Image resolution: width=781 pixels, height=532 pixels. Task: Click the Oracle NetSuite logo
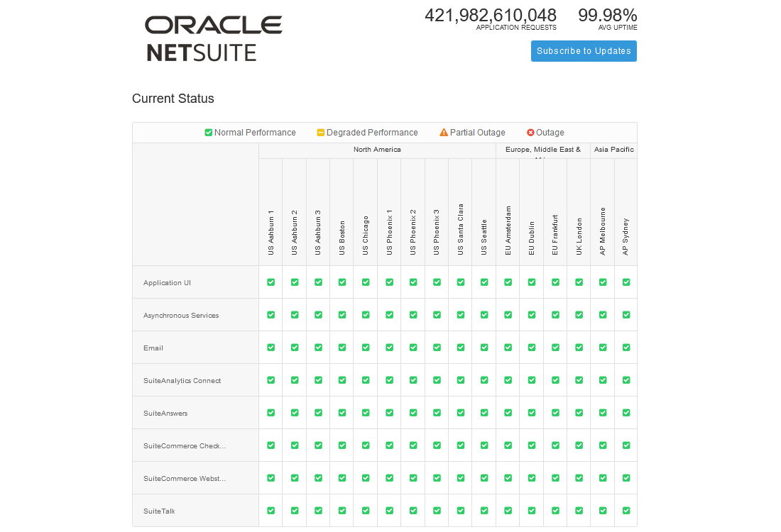coord(214,38)
